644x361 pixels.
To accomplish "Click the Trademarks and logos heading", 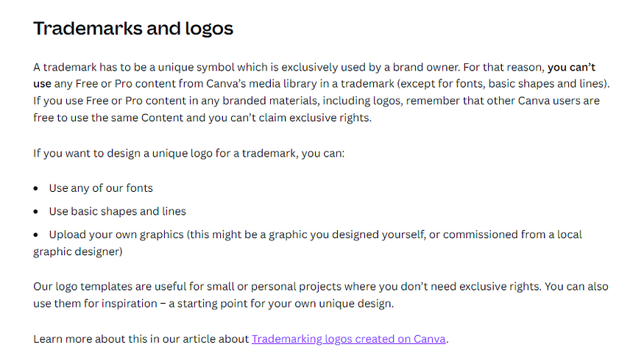I will [133, 29].
